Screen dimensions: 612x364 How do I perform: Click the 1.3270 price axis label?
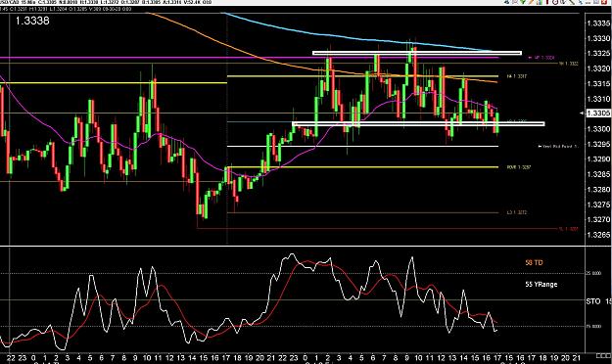click(x=598, y=219)
